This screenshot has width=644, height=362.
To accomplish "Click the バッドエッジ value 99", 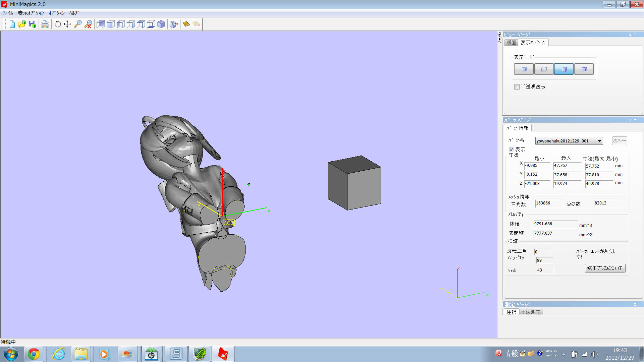I will tap(544, 260).
